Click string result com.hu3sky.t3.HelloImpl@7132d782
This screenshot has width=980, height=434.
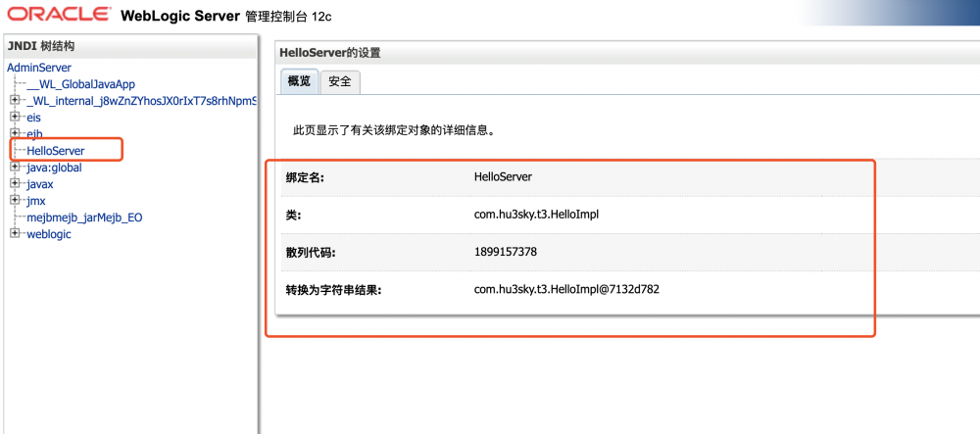(566, 290)
